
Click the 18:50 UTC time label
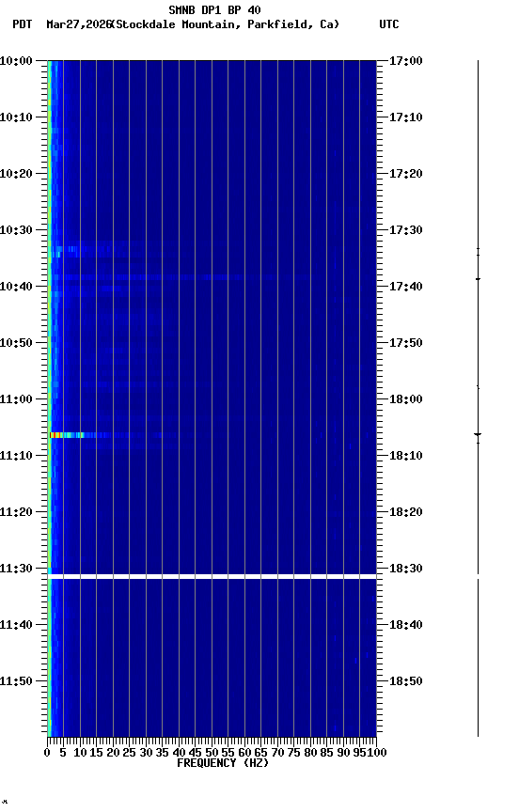[x=406, y=682]
